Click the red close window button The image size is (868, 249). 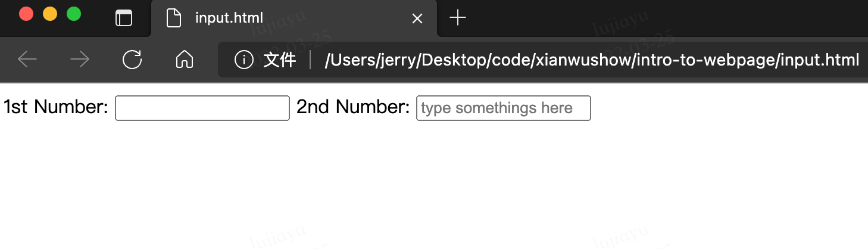[26, 14]
